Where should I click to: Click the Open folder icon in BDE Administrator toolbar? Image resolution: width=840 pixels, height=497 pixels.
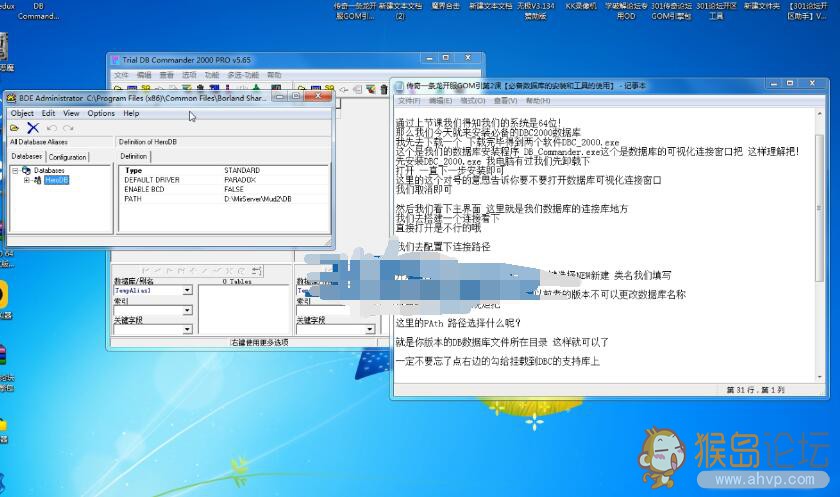click(x=14, y=128)
